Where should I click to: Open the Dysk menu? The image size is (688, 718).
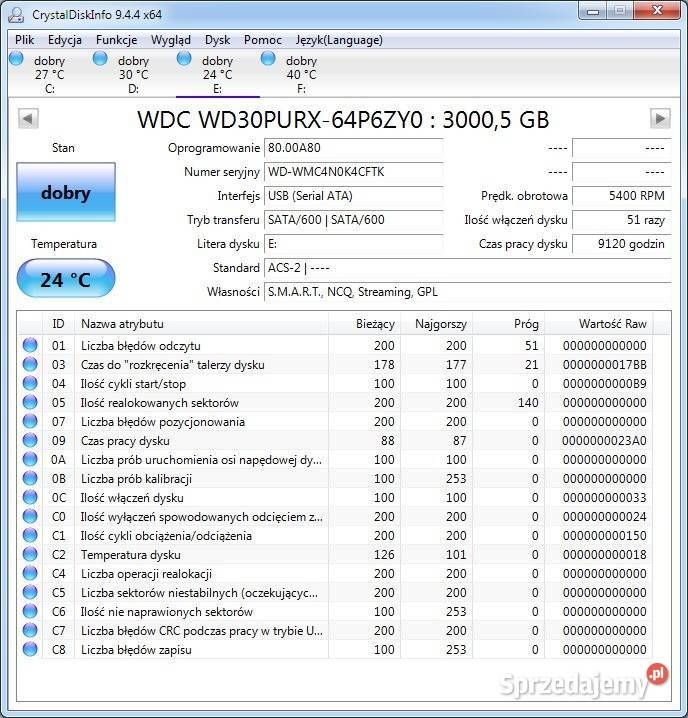pos(217,40)
